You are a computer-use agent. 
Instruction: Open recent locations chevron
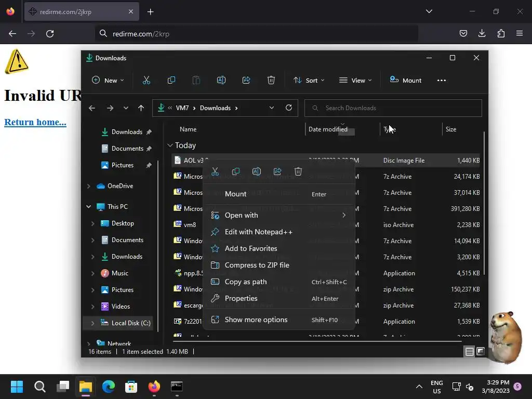click(x=126, y=108)
